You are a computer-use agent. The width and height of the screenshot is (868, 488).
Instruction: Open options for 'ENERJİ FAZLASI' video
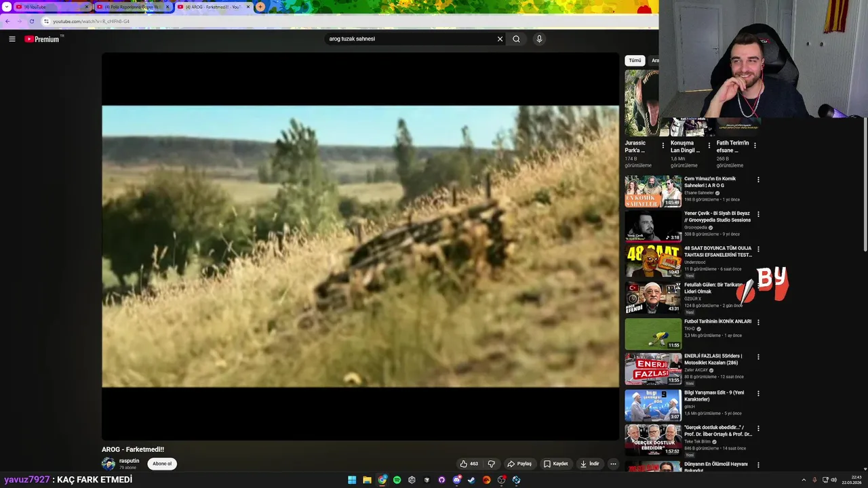758,357
